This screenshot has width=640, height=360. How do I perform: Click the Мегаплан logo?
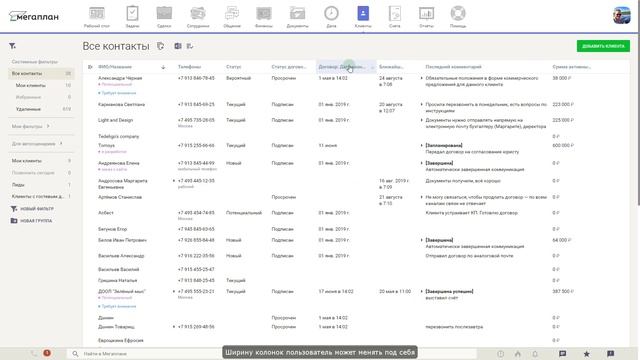34,16
